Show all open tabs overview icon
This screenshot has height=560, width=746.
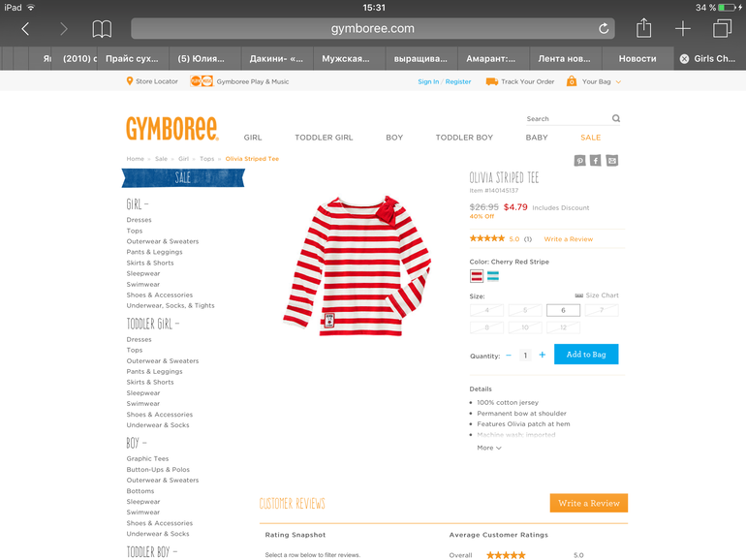[x=722, y=28]
